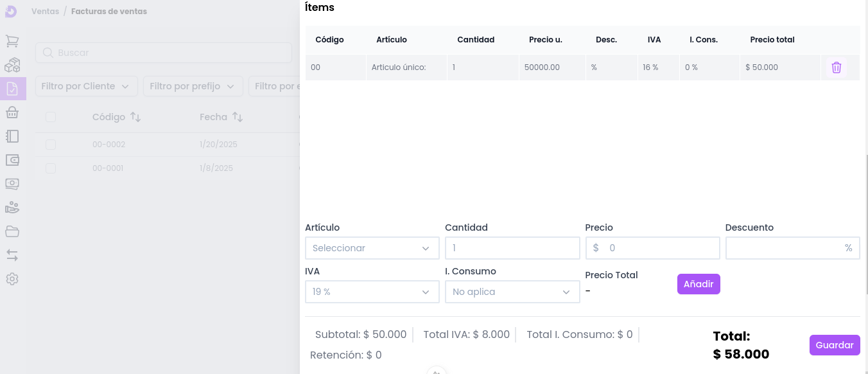The height and width of the screenshot is (374, 868).
Task: Open the shopping basket sidebar icon
Action: click(12, 112)
